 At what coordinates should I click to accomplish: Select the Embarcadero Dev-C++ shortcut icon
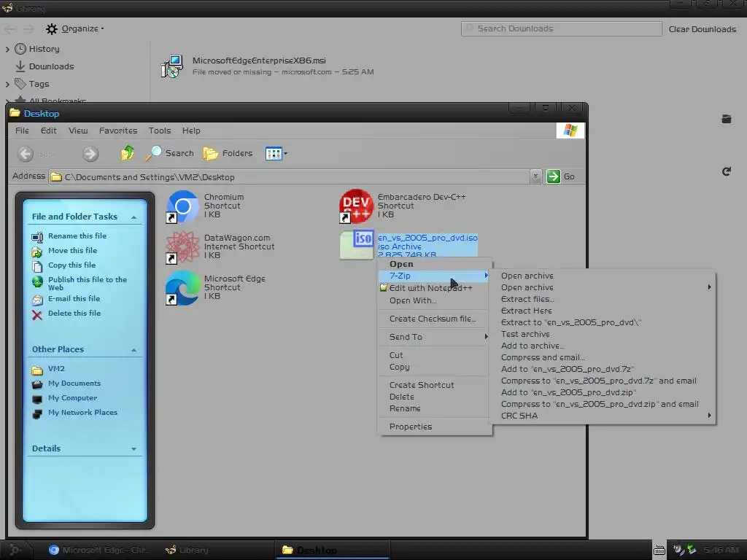click(356, 206)
